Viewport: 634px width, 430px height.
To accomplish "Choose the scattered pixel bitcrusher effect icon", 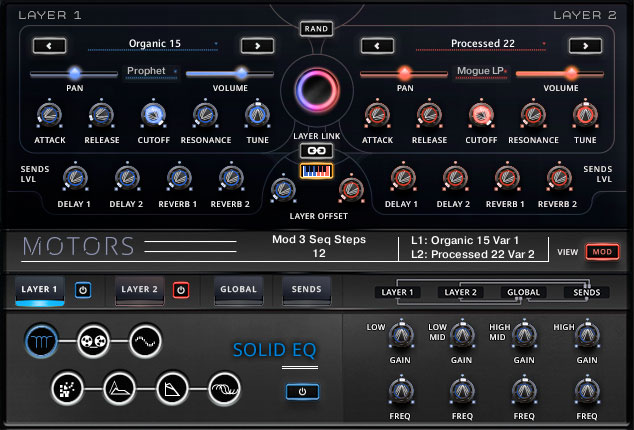I will click(67, 387).
